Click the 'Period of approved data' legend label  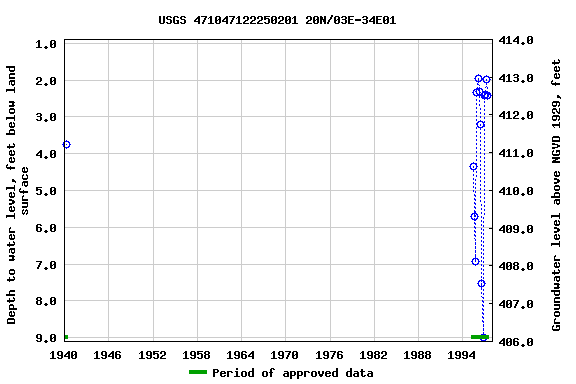pyautogui.click(x=293, y=373)
